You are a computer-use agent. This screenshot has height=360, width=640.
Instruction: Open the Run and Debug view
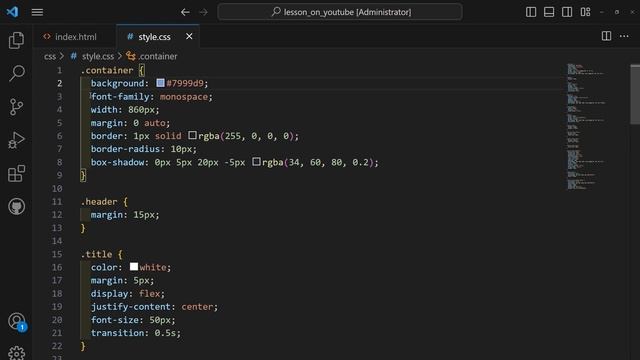[16, 140]
